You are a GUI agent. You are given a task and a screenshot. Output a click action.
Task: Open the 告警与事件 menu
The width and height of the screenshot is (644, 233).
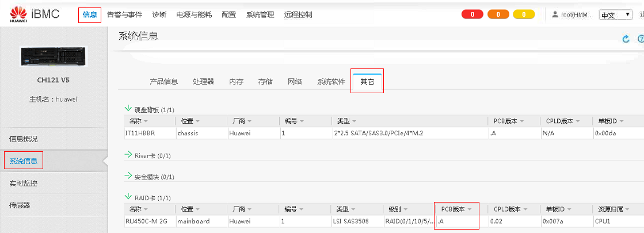(x=124, y=15)
